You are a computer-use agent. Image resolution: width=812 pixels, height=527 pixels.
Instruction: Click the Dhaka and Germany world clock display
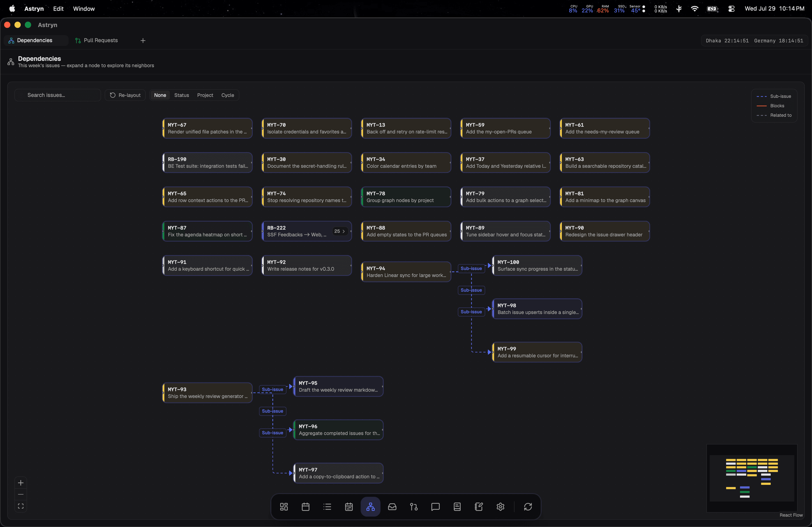click(754, 41)
